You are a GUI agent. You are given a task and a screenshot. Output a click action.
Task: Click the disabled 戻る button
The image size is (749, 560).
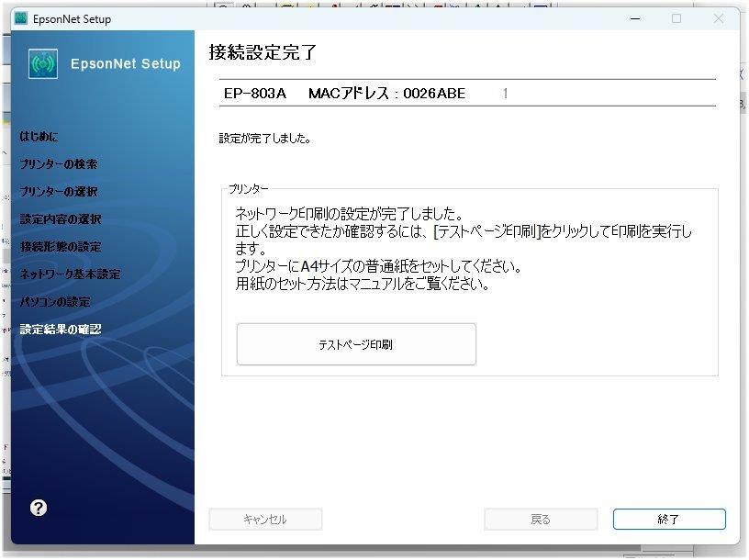(541, 519)
